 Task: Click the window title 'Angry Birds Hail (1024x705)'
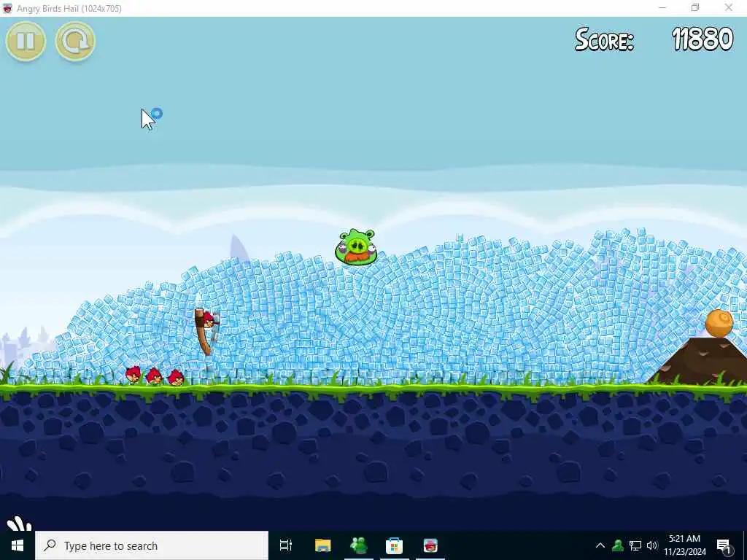pos(69,8)
